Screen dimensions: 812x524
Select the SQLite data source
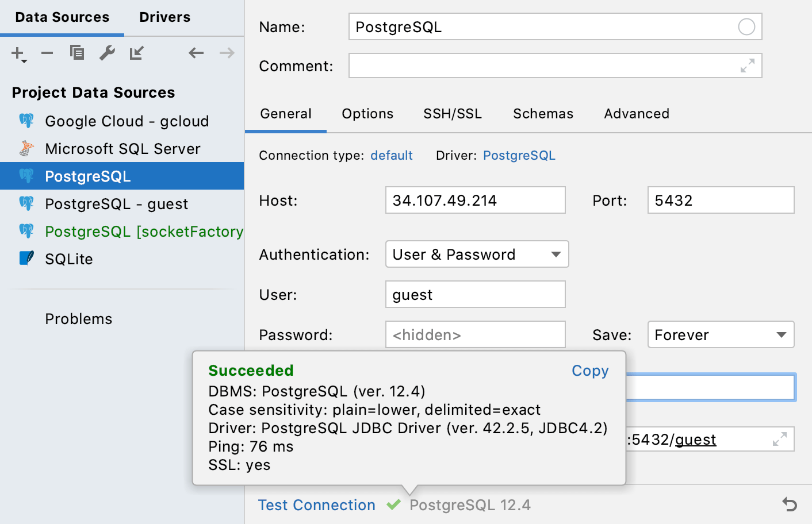[68, 259]
